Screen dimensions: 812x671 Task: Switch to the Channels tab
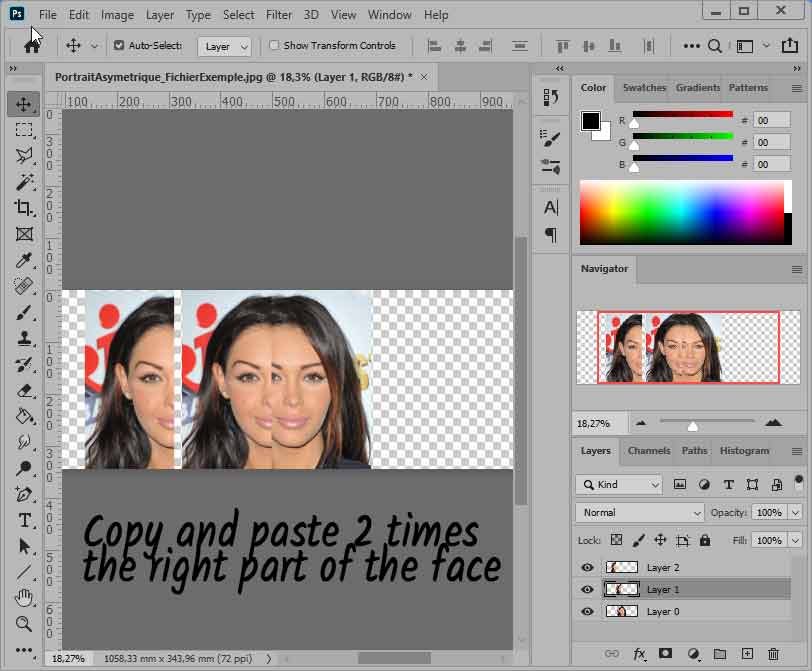pos(649,451)
